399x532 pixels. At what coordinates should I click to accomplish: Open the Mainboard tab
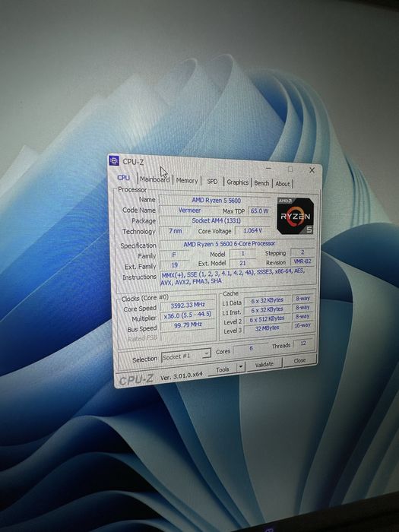pos(155,179)
